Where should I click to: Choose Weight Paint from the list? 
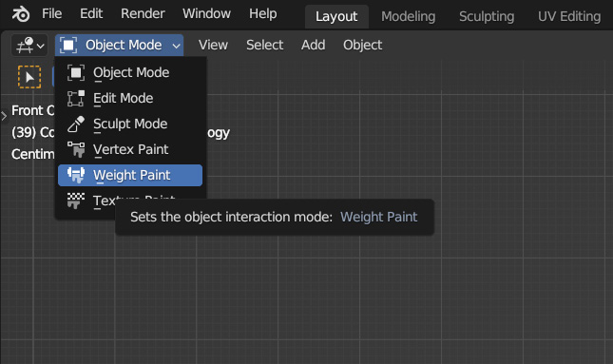130,175
